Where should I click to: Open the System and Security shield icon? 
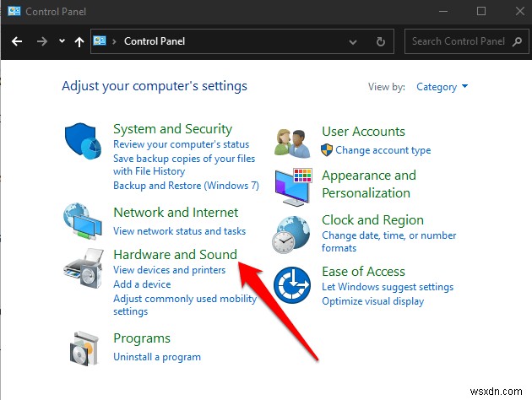coord(83,141)
